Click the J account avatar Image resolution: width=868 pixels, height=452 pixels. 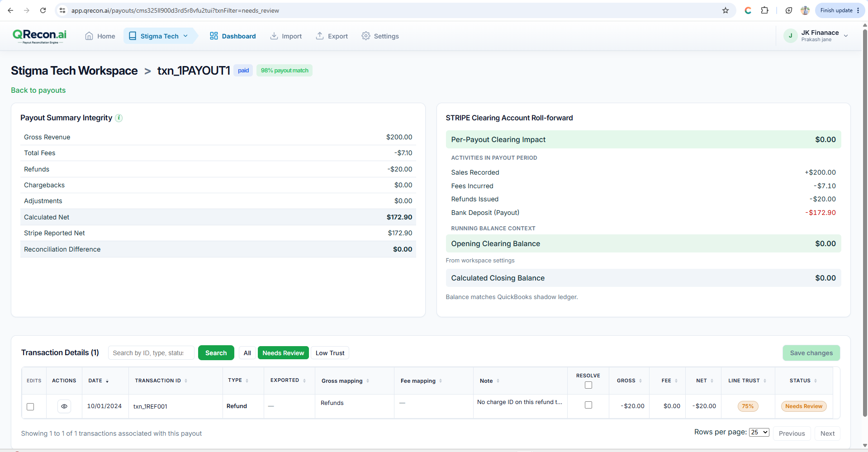(x=791, y=36)
